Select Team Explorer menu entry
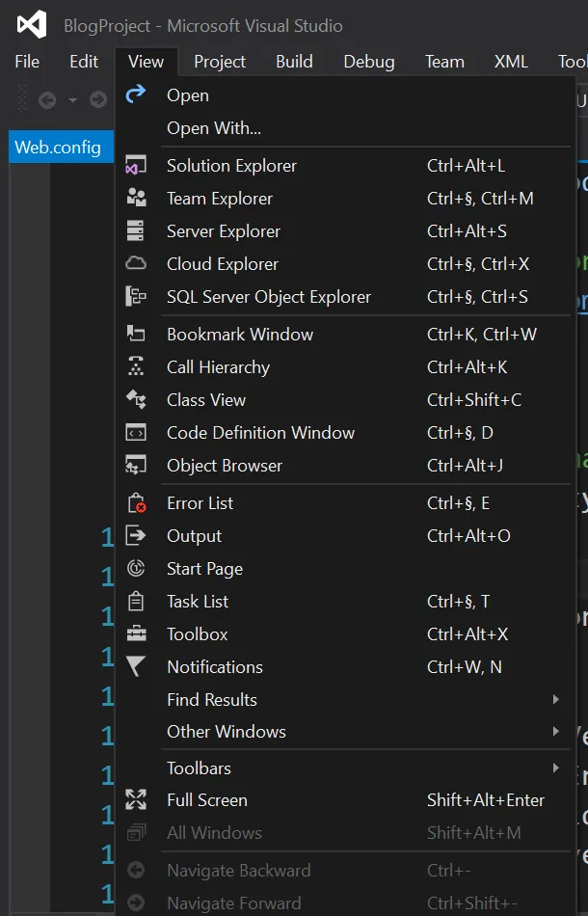 (344, 198)
